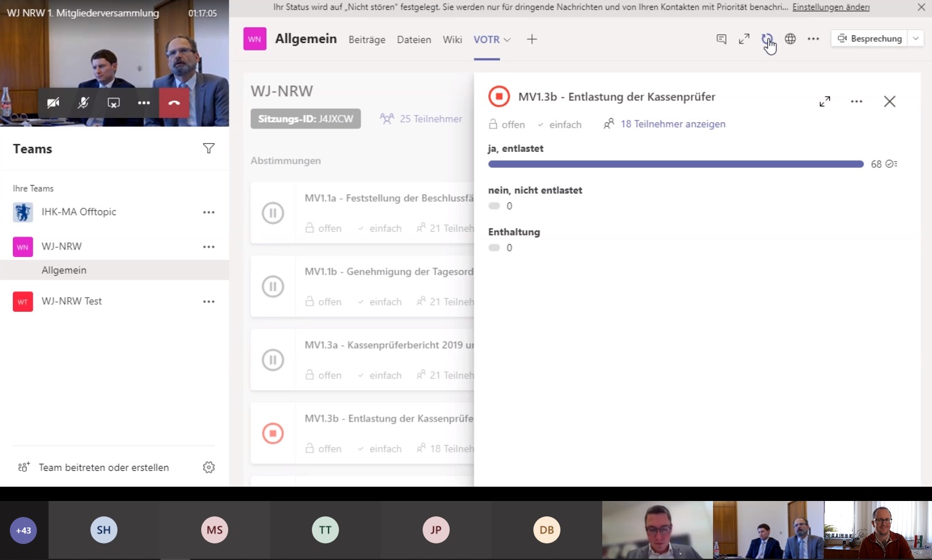Click the reload tab icon
The image size is (932, 560).
pyautogui.click(x=767, y=39)
